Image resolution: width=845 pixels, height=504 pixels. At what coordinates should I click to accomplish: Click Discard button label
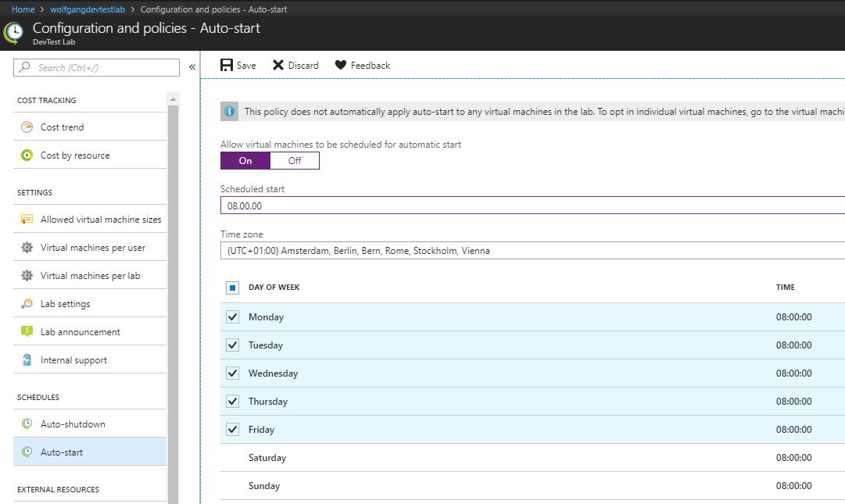point(303,66)
